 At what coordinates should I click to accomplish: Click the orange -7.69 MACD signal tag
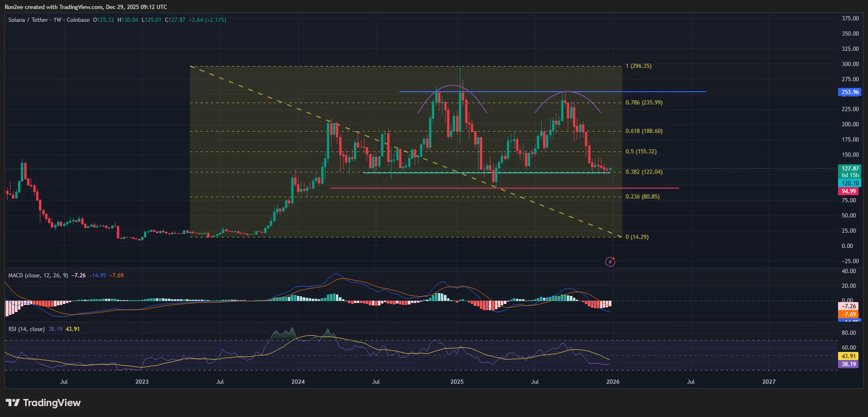pos(849,314)
